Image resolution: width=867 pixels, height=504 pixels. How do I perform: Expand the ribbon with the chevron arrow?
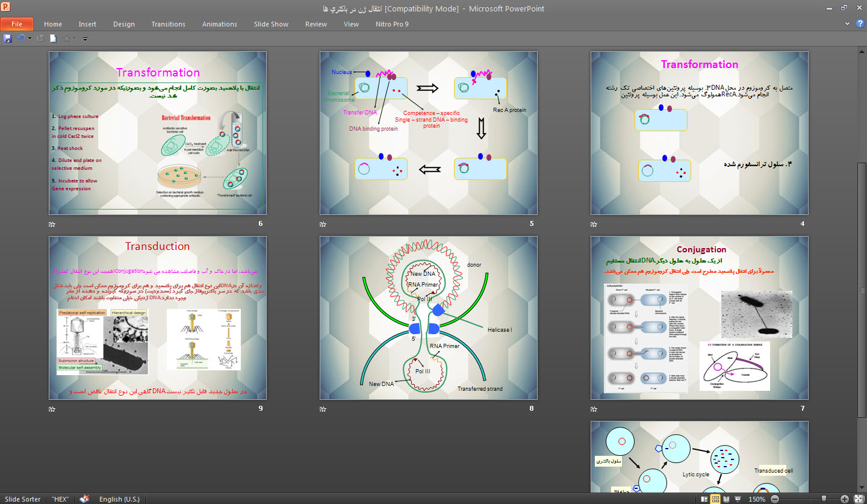[847, 23]
